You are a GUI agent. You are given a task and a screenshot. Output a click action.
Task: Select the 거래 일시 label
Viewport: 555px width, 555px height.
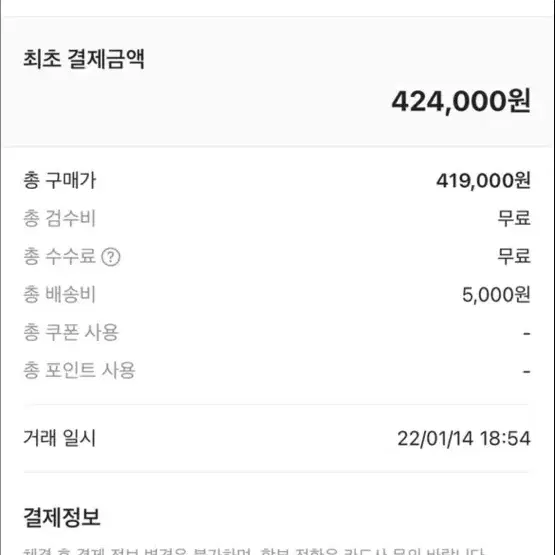tap(59, 438)
